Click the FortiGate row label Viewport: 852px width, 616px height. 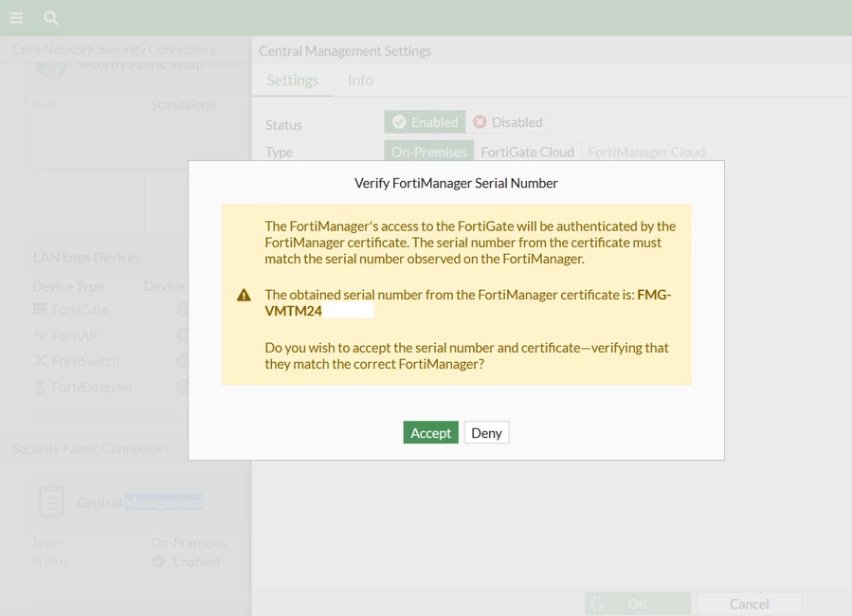[80, 309]
